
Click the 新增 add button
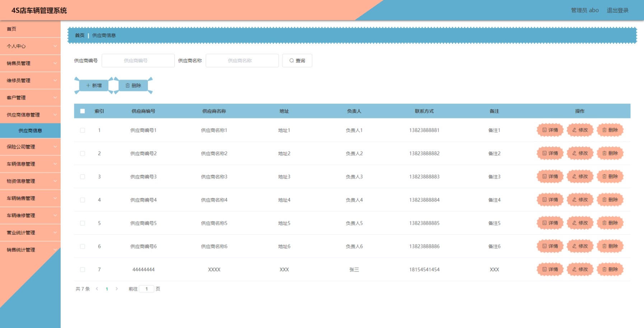coord(94,86)
